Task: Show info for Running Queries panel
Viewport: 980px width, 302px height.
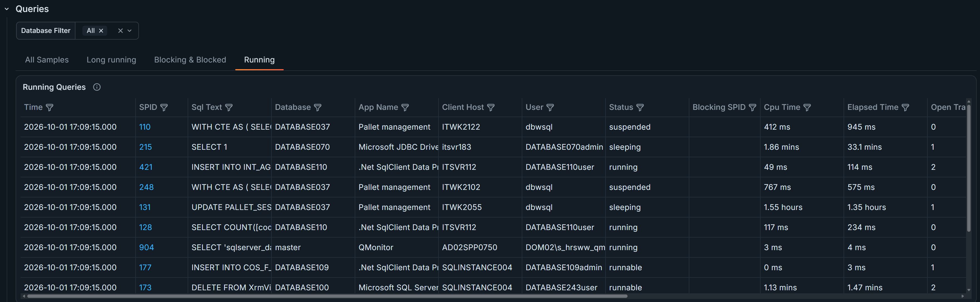Action: pos(97,87)
